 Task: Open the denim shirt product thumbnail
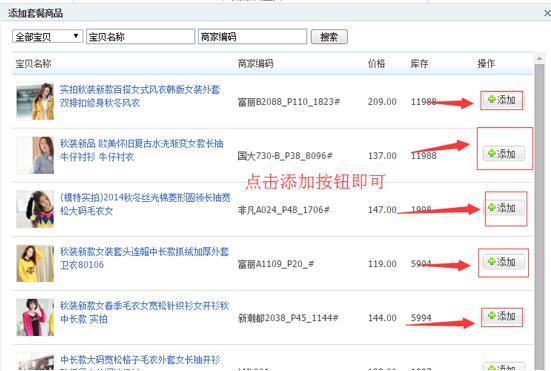[x=35, y=155]
